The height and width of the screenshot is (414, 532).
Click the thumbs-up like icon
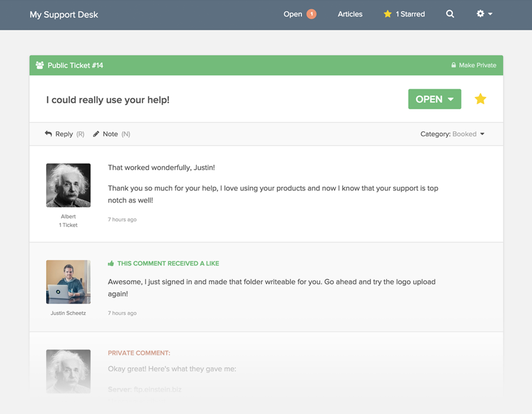point(111,264)
